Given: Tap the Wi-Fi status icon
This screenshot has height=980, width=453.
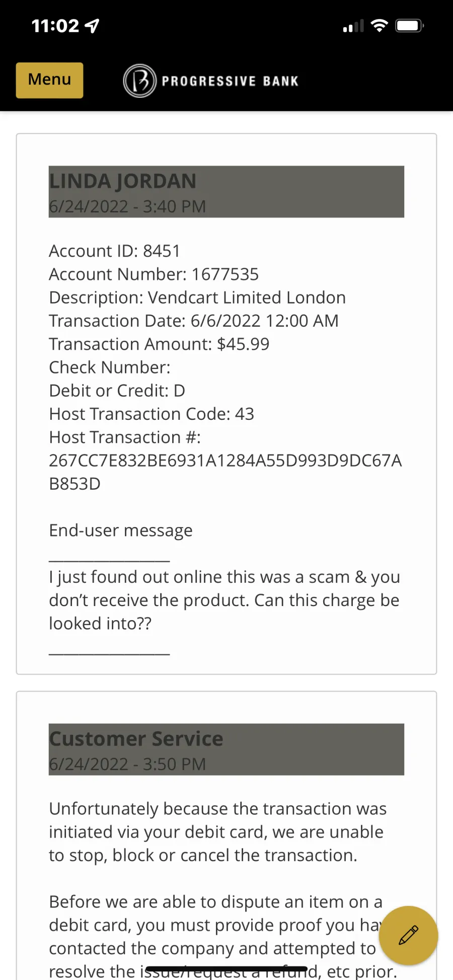Looking at the screenshot, I should click(x=379, y=26).
